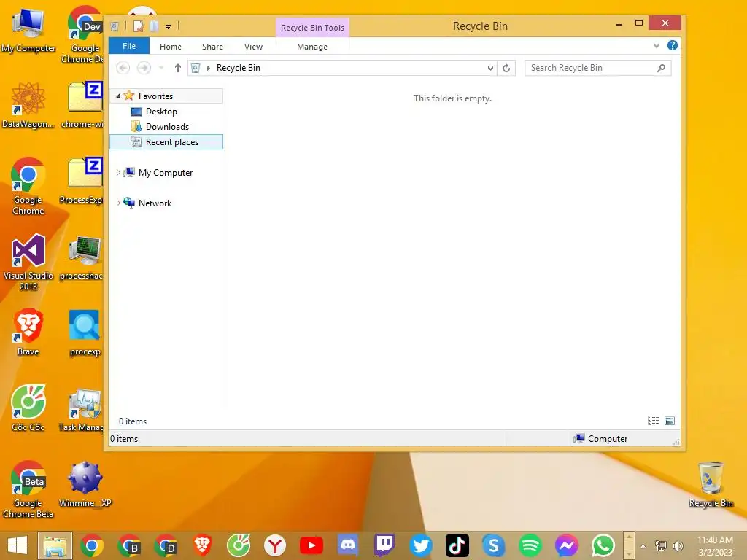Click the Back navigation arrow

(x=123, y=68)
